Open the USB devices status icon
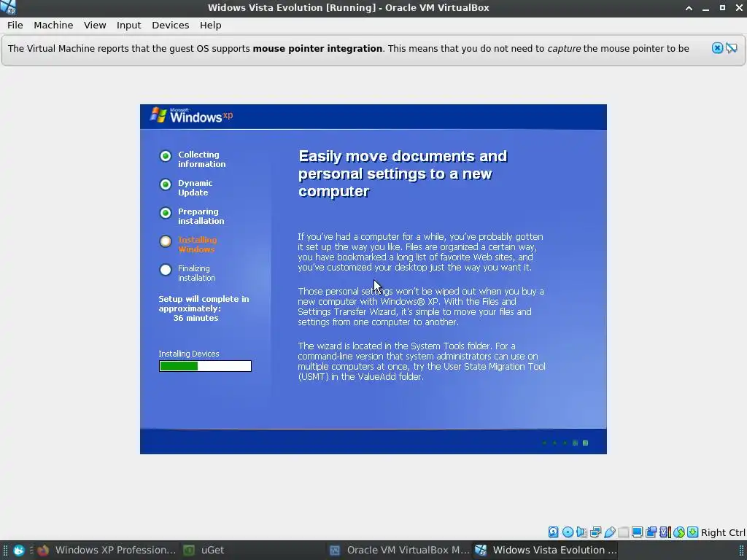This screenshot has height=560, width=747. point(610,532)
